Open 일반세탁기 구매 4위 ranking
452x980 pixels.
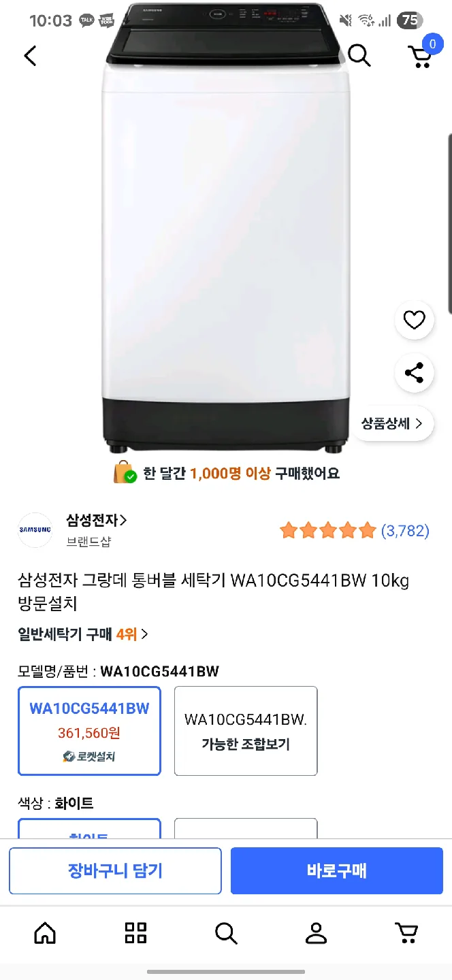tap(82, 634)
